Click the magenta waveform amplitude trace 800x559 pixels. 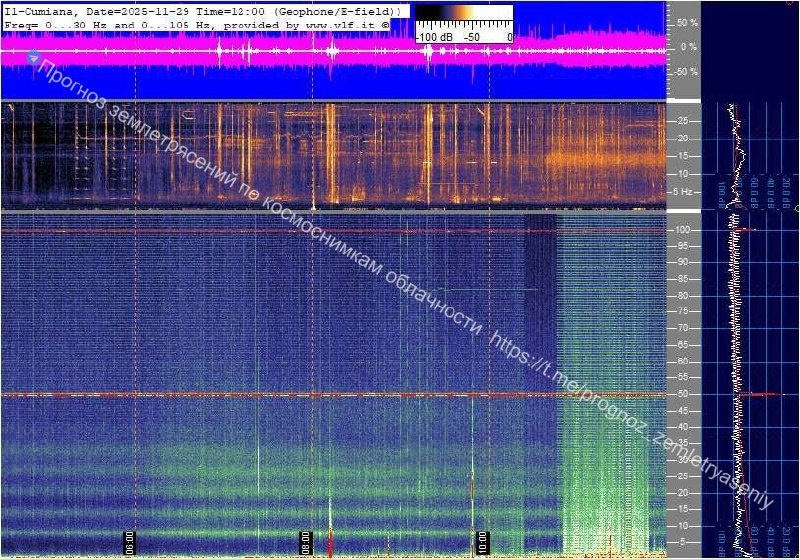pyautogui.click(x=334, y=50)
